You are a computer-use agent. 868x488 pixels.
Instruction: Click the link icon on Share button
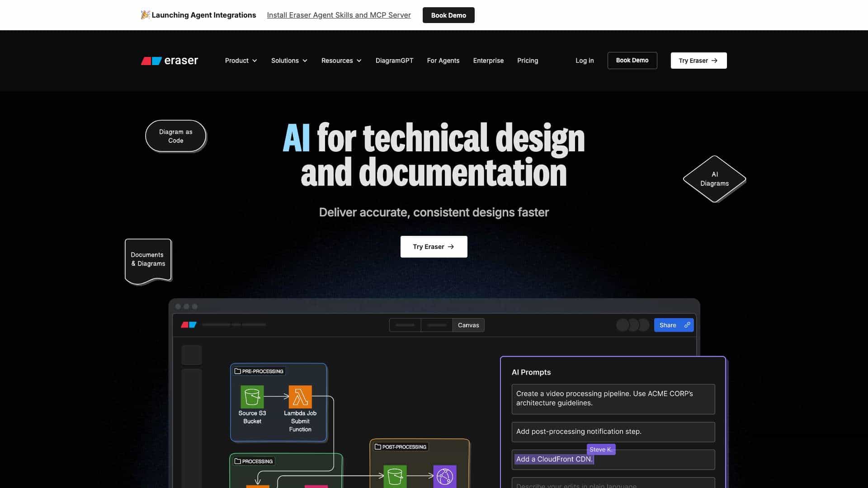687,325
